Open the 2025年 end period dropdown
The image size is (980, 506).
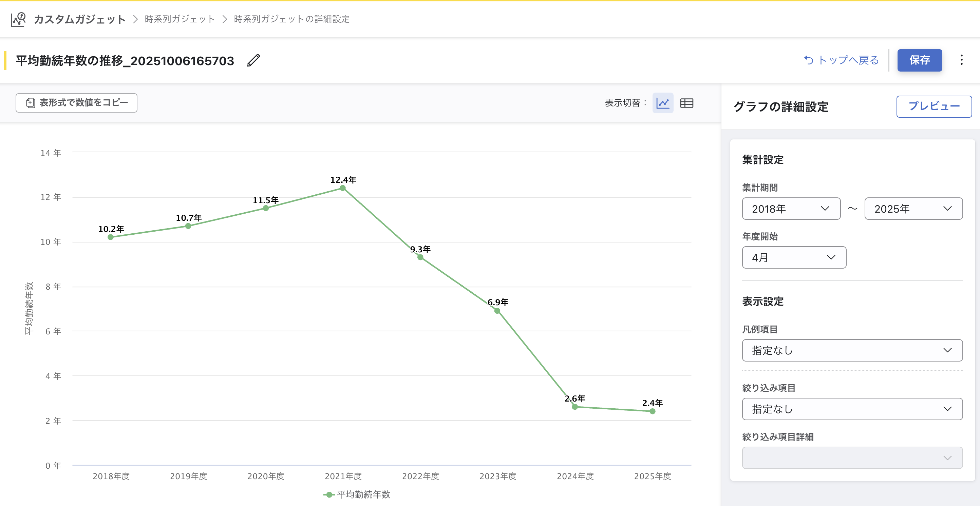[913, 209]
